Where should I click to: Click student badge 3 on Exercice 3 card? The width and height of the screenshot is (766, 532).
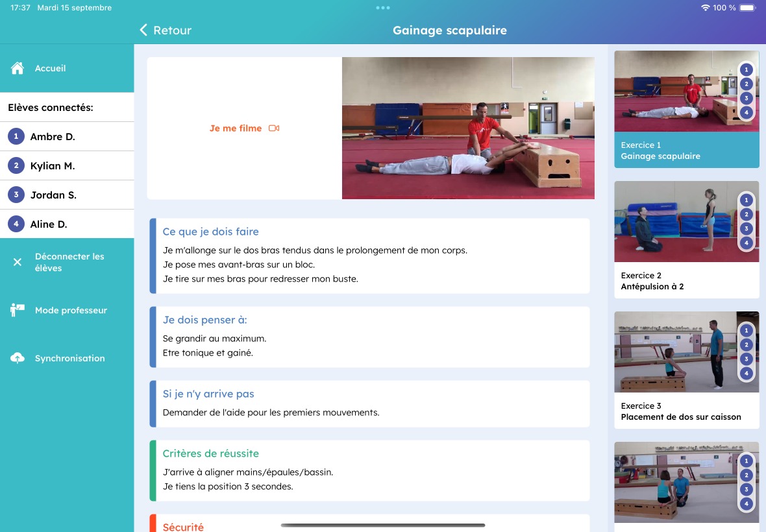(746, 359)
